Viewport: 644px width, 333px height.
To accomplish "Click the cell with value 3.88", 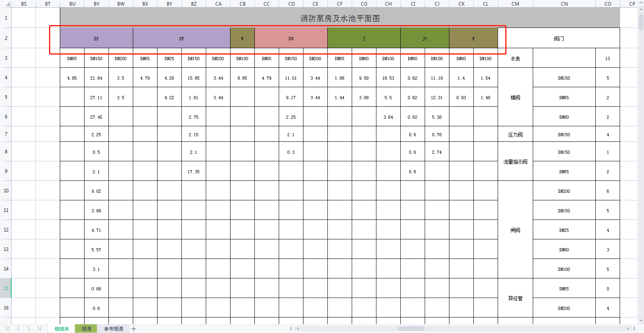I will (97, 210).
